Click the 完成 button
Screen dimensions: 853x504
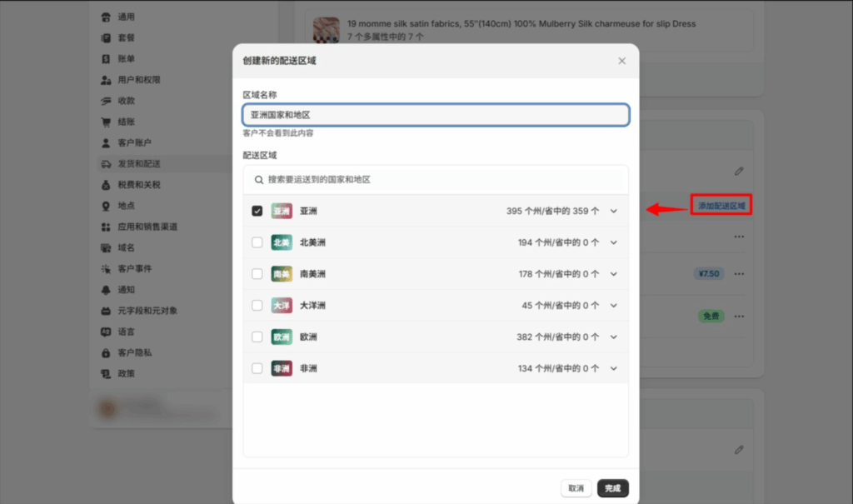612,488
